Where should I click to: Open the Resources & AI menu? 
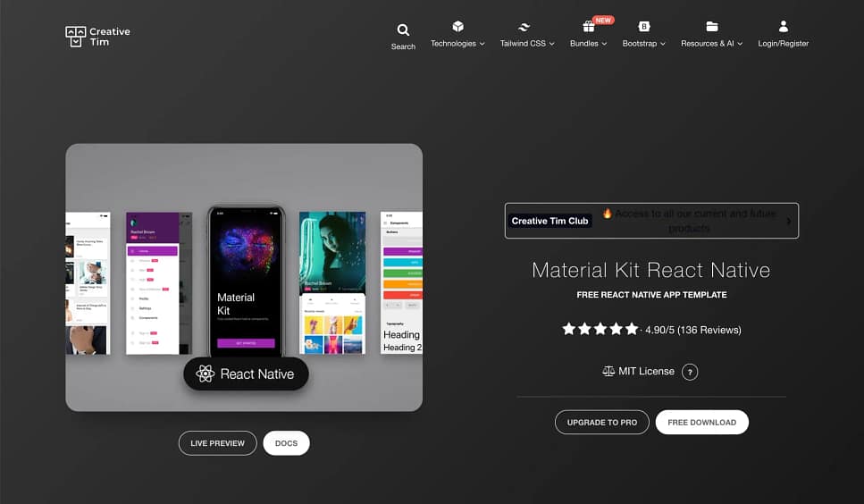(711, 43)
